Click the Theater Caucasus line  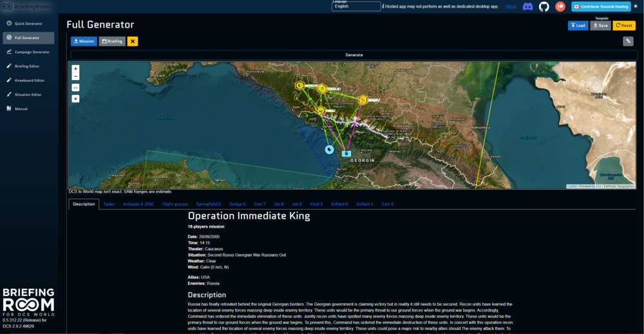pos(205,249)
